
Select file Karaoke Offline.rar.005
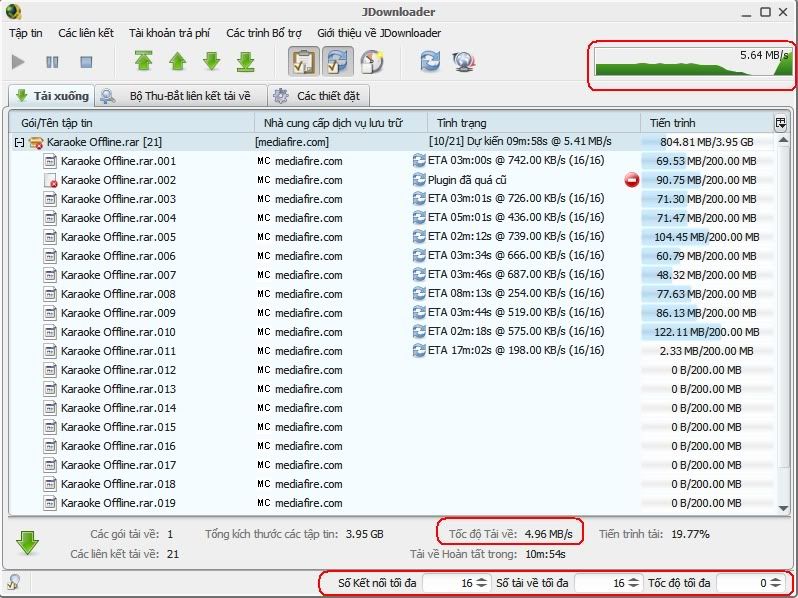pos(118,237)
